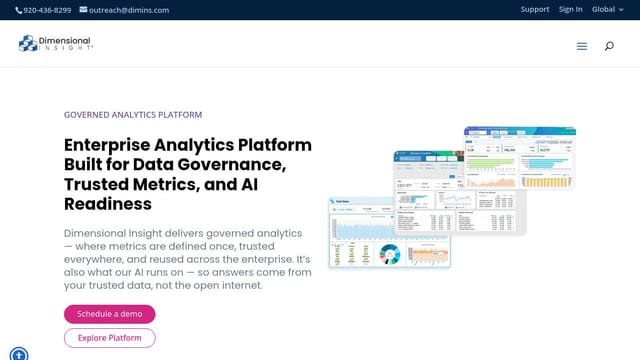
Task: Open the Support page
Action: tap(535, 9)
